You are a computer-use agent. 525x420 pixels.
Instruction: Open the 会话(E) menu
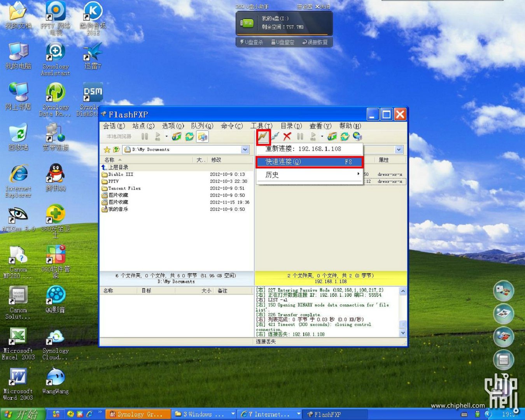(114, 126)
